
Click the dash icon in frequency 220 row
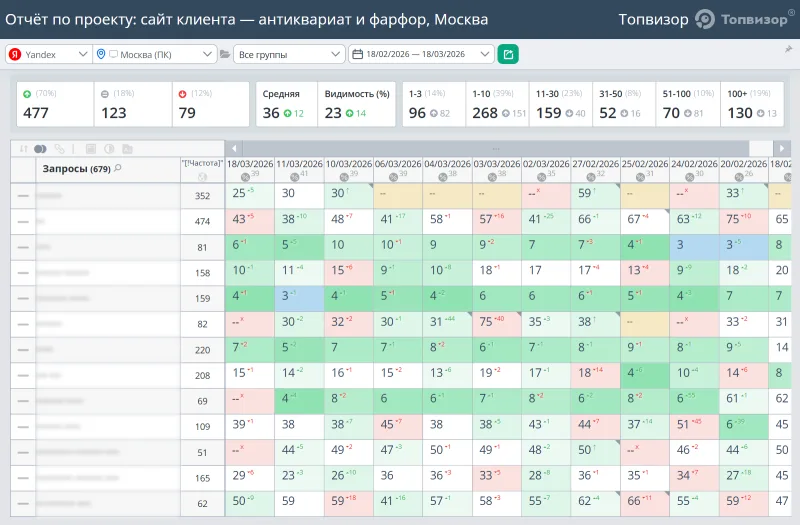coord(23,349)
